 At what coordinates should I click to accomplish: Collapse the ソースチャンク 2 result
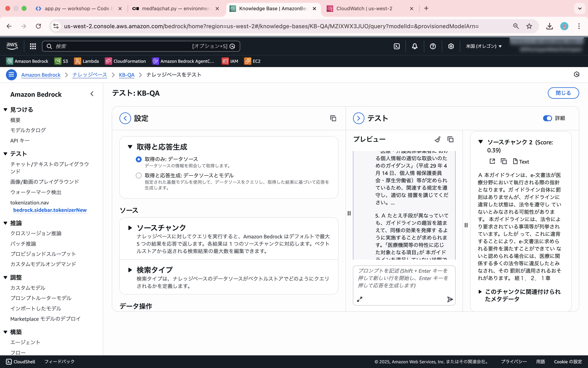tap(480, 142)
